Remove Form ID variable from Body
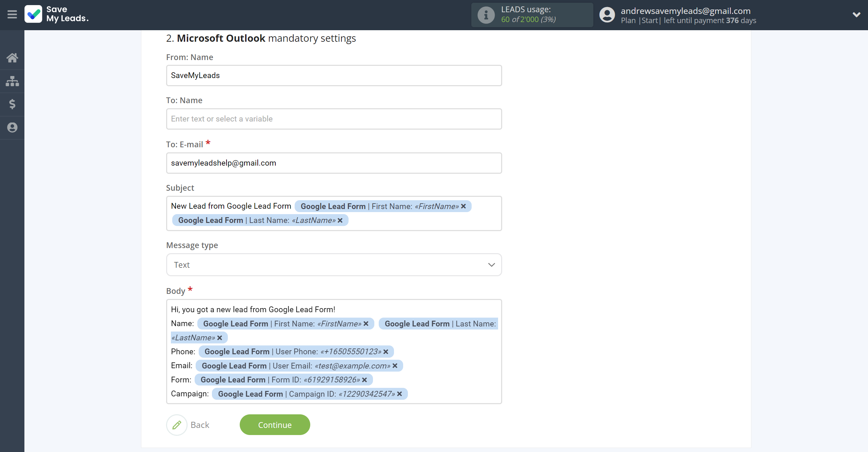 (x=364, y=380)
